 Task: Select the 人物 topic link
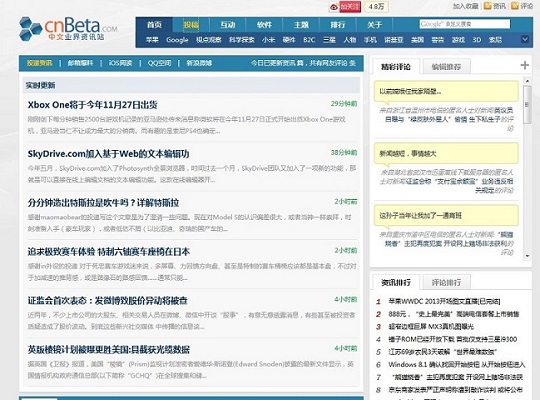350,40
